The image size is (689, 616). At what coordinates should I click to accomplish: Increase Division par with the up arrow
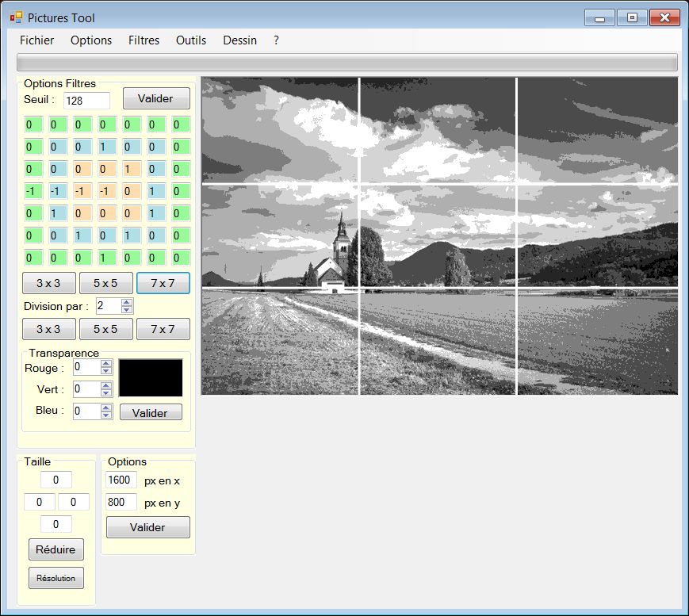click(x=127, y=302)
